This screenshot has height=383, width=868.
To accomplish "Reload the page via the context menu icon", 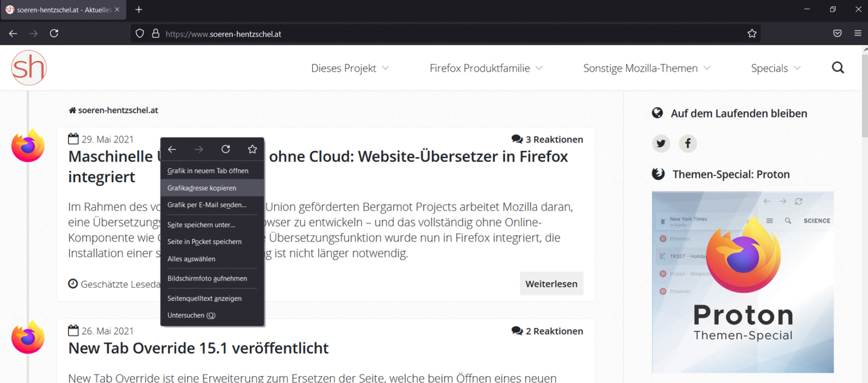I will click(x=225, y=149).
